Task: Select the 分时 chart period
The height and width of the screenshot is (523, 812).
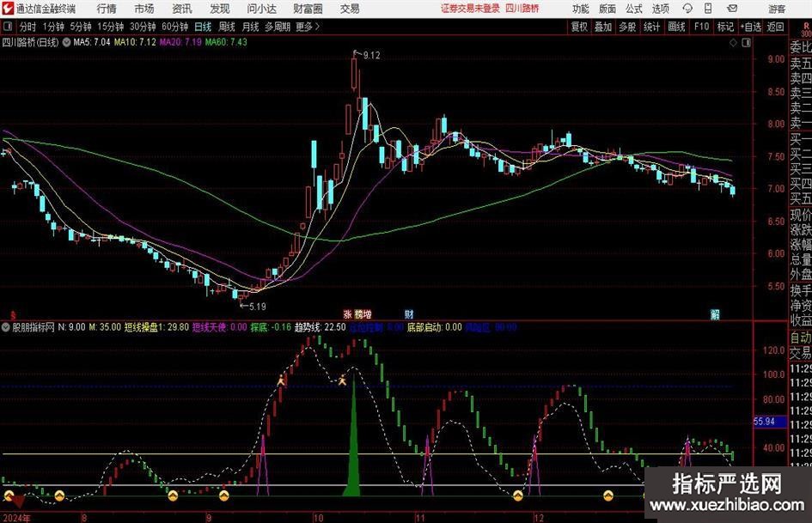Action: tap(28, 27)
